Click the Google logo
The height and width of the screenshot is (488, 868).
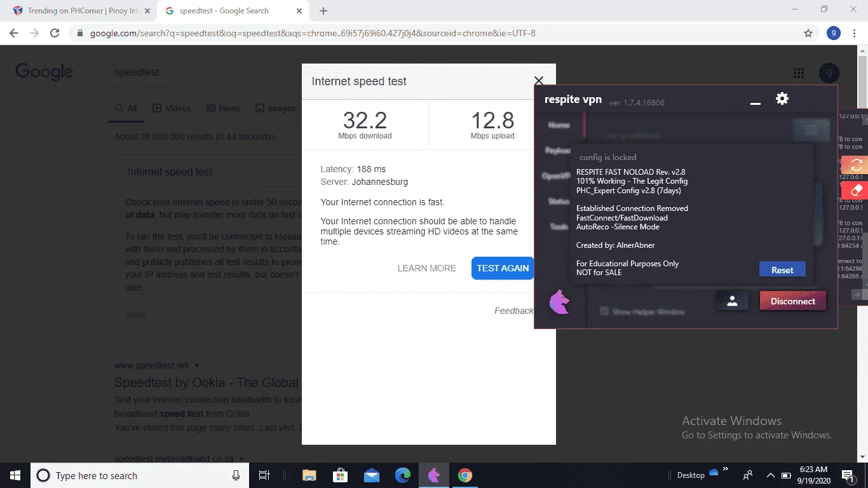pos(44,72)
